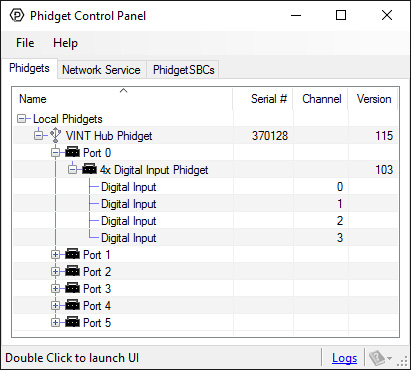Screen dimensions: 411x370
Task: Close the Phidget Control Panel window
Action: coord(387,15)
